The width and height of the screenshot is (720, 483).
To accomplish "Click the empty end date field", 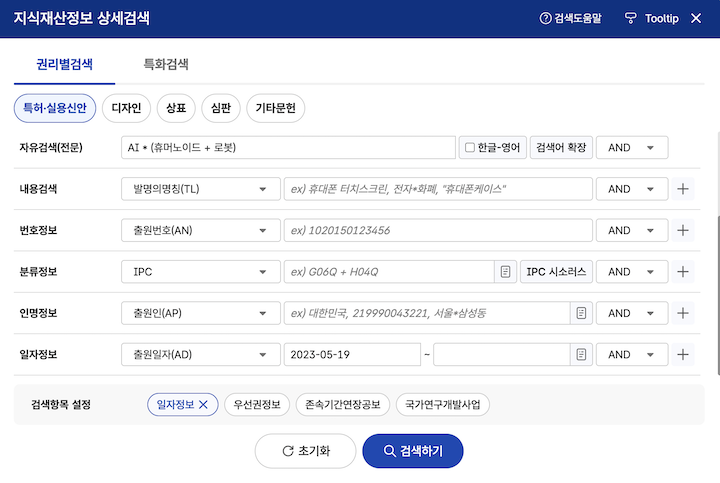I will (502, 354).
